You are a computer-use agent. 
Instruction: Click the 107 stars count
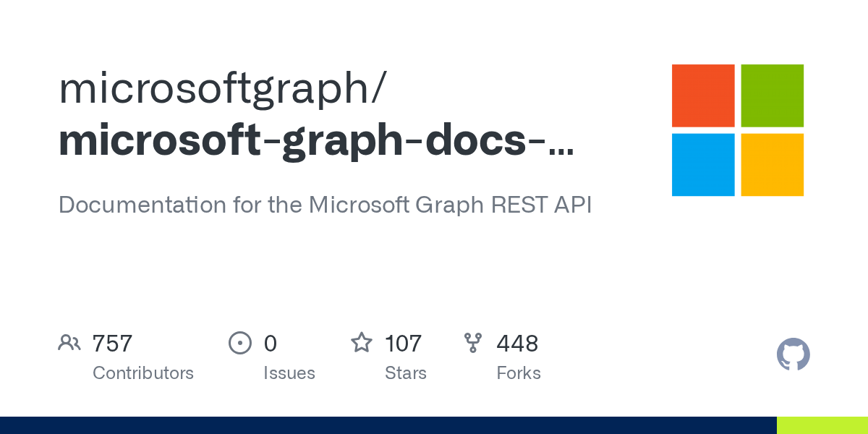pyautogui.click(x=403, y=343)
